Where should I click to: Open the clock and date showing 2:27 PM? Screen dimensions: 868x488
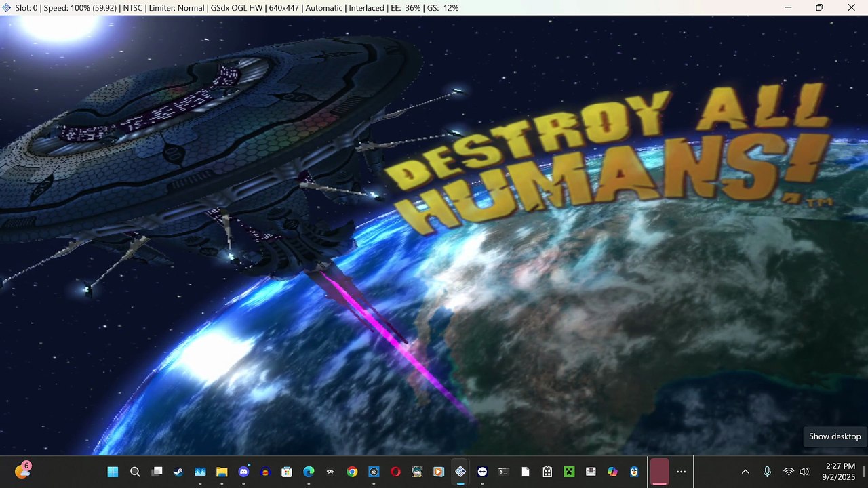pos(840,472)
